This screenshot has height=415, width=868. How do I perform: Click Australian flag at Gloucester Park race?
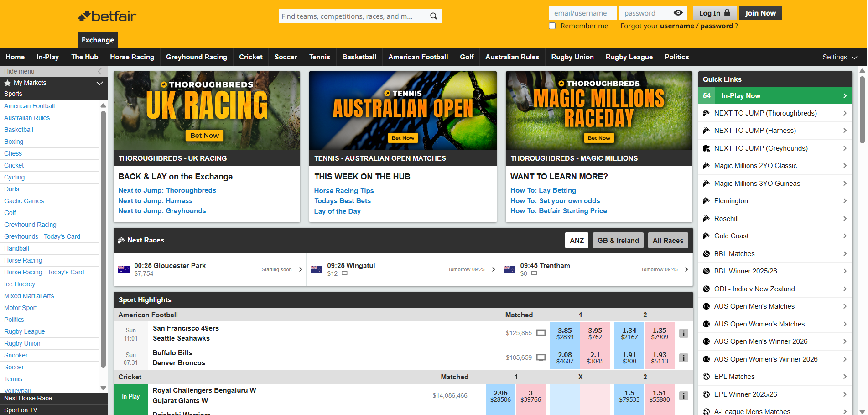[x=124, y=269]
